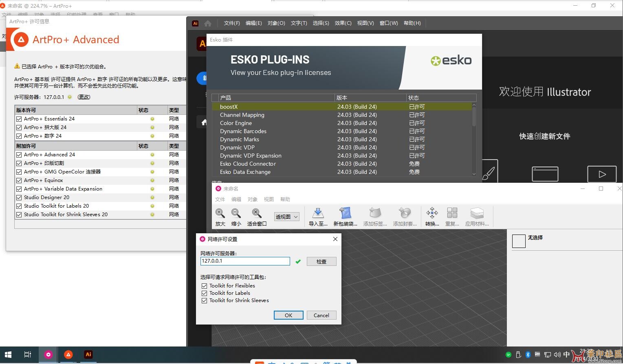Click the Esko plug-ins list scrollbar
Image resolution: width=623 pixels, height=364 pixels.
click(474, 139)
